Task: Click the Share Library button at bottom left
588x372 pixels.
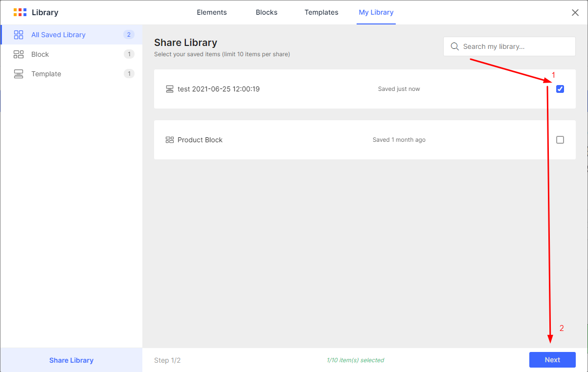Action: (71, 360)
